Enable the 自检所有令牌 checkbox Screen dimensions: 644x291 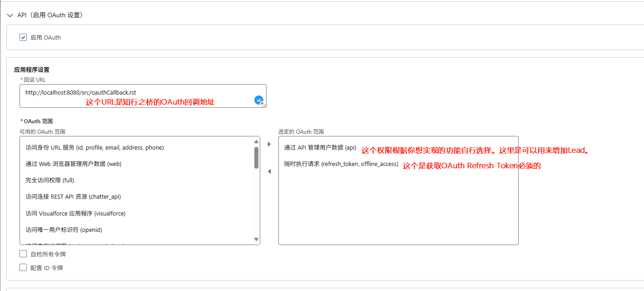tap(23, 254)
